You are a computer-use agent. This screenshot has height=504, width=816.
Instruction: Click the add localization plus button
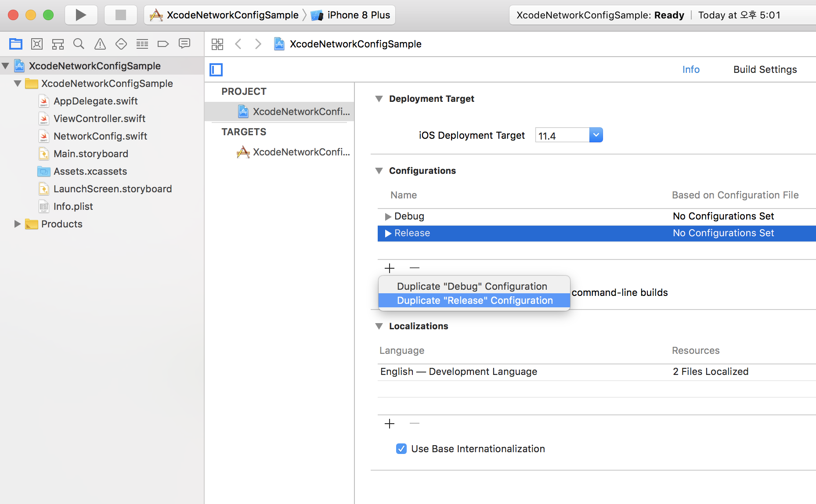pyautogui.click(x=390, y=424)
